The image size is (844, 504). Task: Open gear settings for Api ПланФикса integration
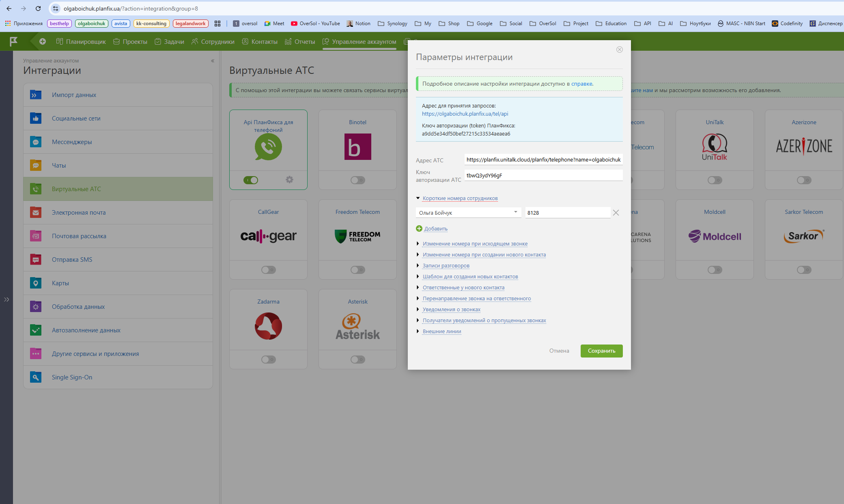(289, 180)
